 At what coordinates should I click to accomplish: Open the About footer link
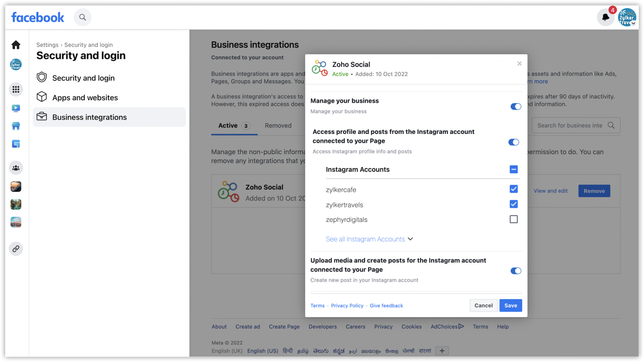[219, 327]
